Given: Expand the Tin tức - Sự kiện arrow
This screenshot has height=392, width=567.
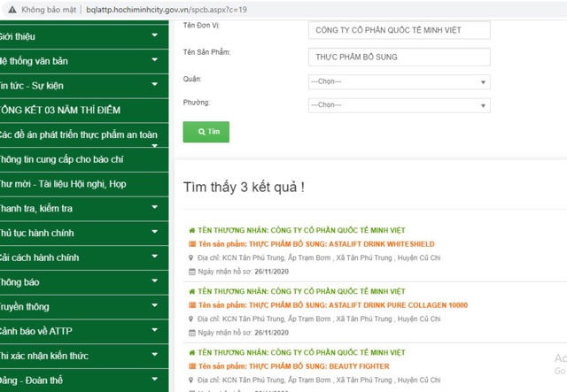Looking at the screenshot, I should (x=155, y=85).
